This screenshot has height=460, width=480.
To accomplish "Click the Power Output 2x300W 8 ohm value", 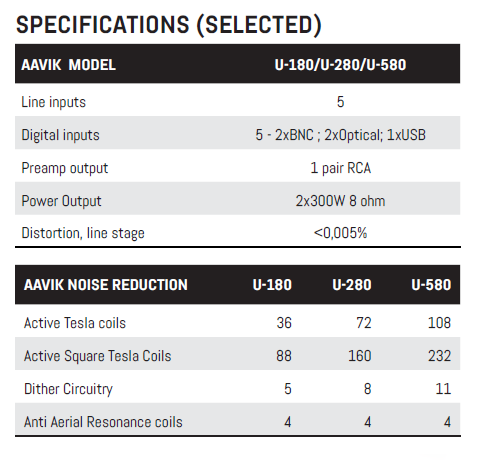I will pos(340,201).
